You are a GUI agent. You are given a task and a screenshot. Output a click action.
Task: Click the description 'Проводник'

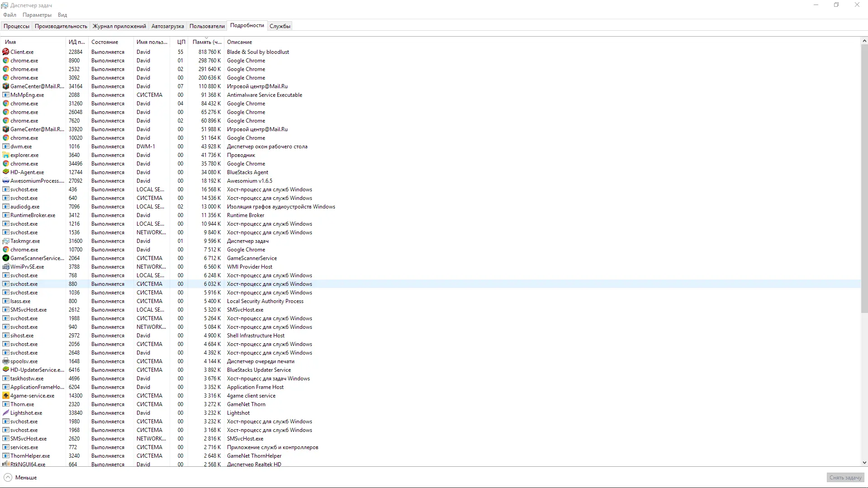(x=241, y=155)
